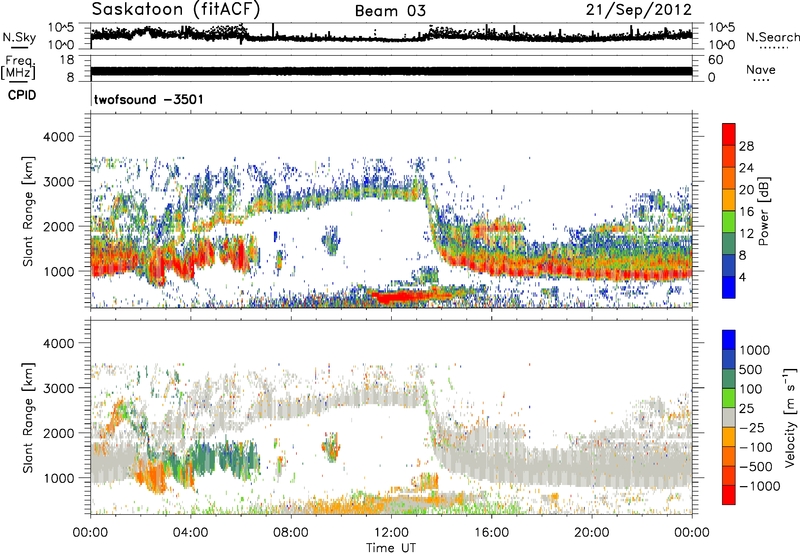This screenshot has width=800, height=554.
Task: Click the "twofsound -3501" control program text
Action: tap(148, 99)
